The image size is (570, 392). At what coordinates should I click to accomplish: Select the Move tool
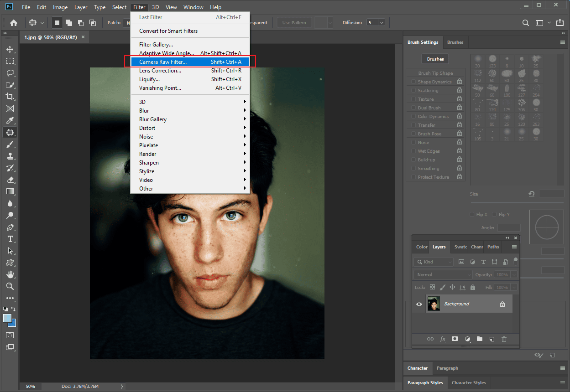pos(10,49)
